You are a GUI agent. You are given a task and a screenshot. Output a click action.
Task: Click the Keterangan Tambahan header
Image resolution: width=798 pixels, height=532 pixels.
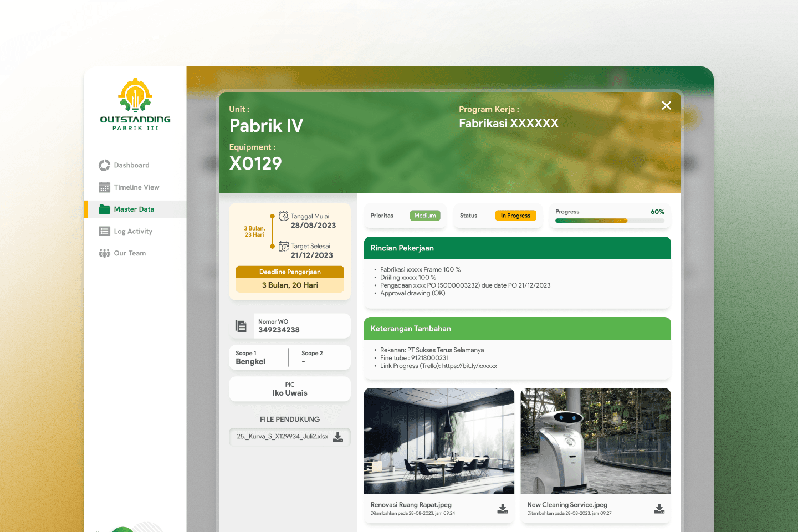518,328
